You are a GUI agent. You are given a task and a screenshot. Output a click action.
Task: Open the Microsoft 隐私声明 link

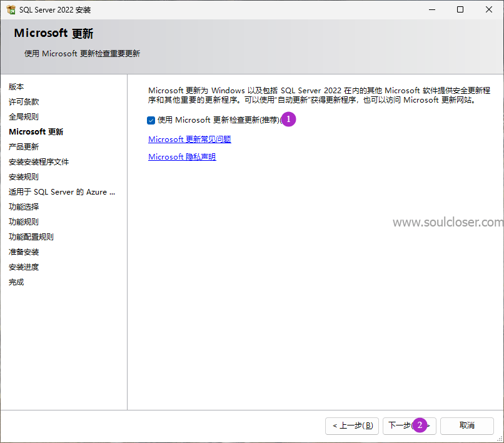click(182, 157)
